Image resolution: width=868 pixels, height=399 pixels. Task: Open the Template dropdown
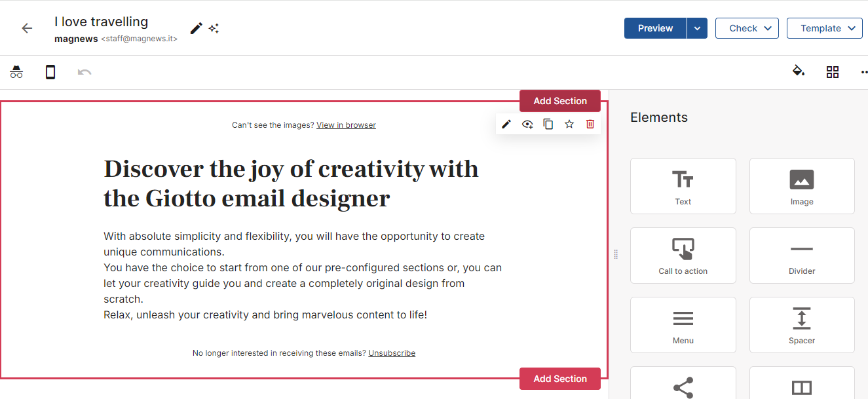click(x=825, y=28)
